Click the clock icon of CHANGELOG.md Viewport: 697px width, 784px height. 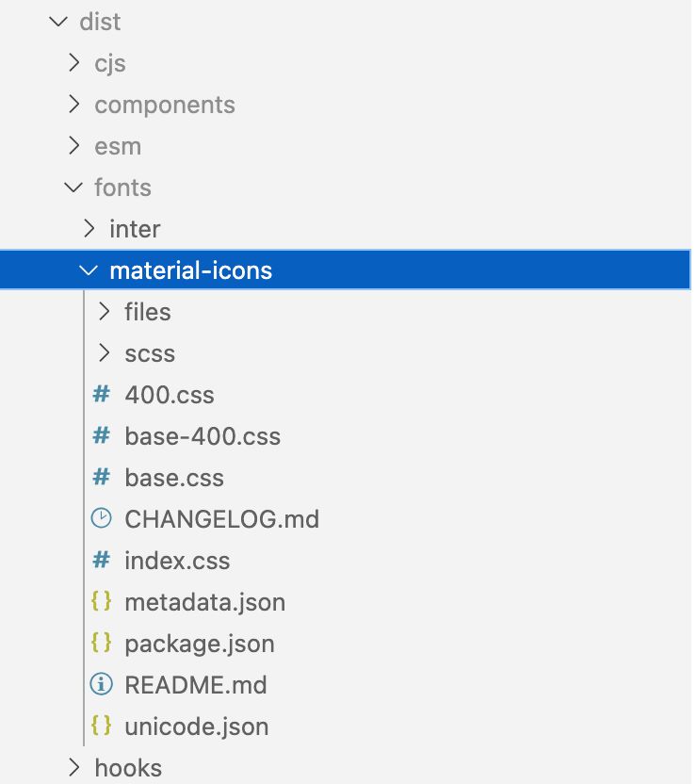(102, 518)
